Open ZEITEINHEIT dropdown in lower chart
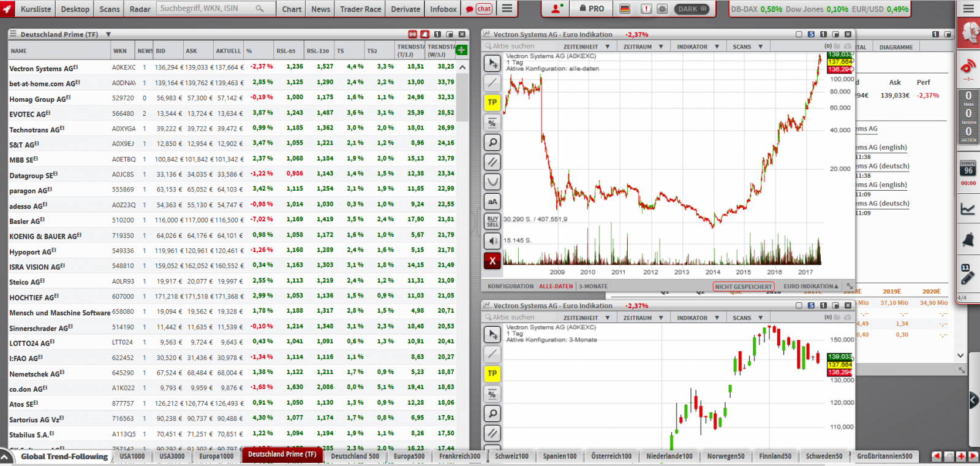The image size is (980, 466). click(x=587, y=318)
